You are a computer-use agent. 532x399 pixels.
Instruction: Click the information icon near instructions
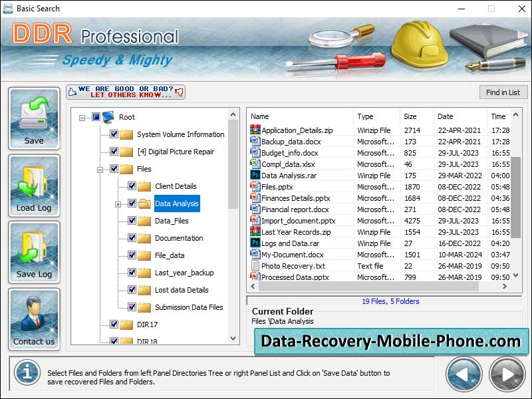pyautogui.click(x=27, y=373)
